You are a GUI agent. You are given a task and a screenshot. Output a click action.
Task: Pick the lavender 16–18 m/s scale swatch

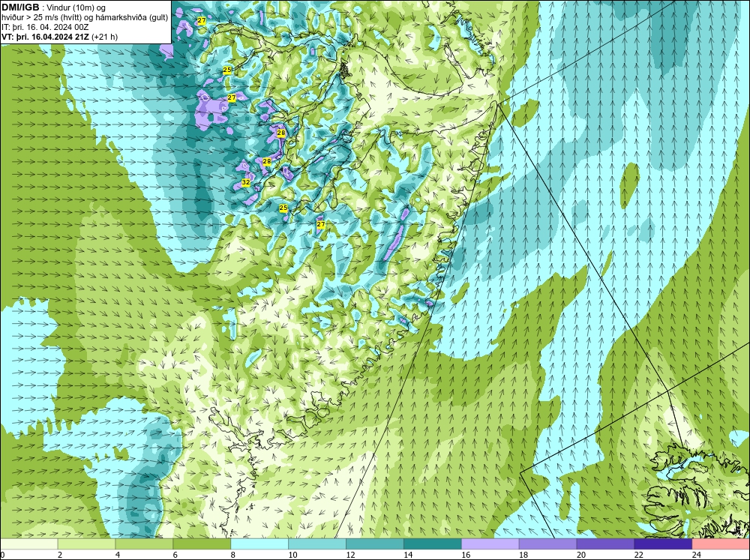pyautogui.click(x=490, y=544)
